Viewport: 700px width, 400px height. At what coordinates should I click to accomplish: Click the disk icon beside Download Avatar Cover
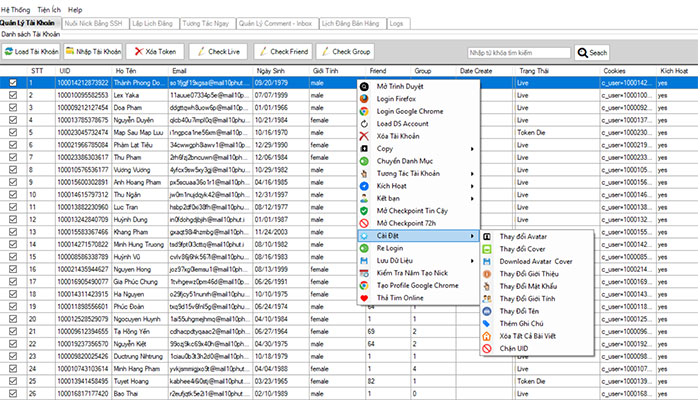coord(487,262)
